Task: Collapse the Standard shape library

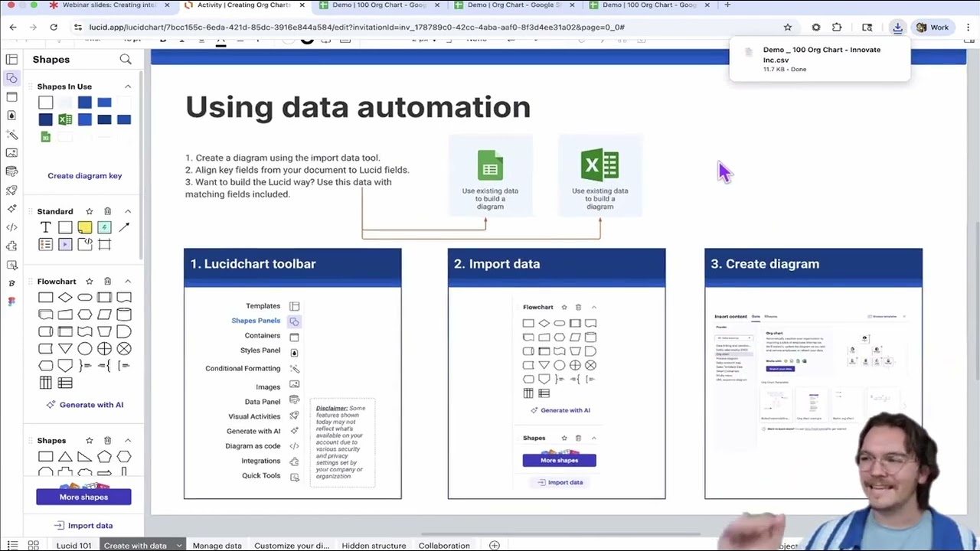Action: click(x=128, y=211)
